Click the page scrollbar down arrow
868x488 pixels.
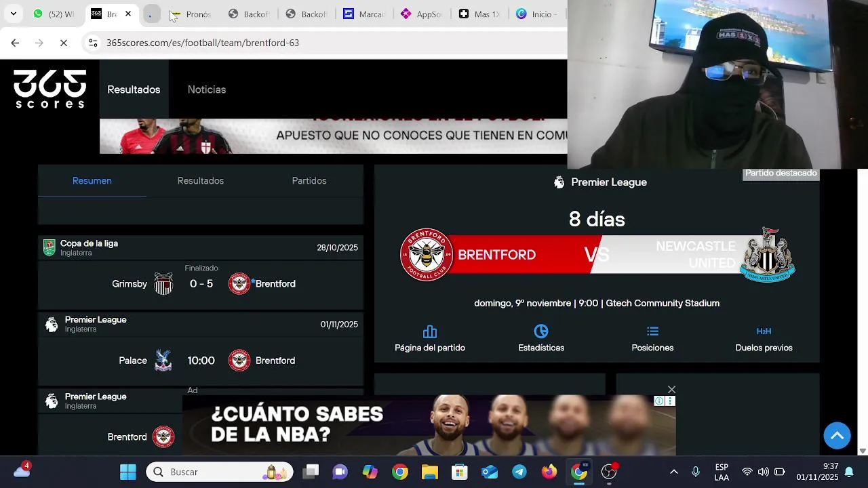pos(863,451)
